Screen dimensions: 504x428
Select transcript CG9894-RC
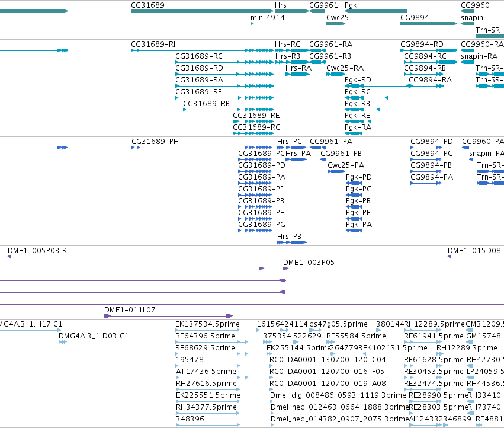[x=431, y=62]
